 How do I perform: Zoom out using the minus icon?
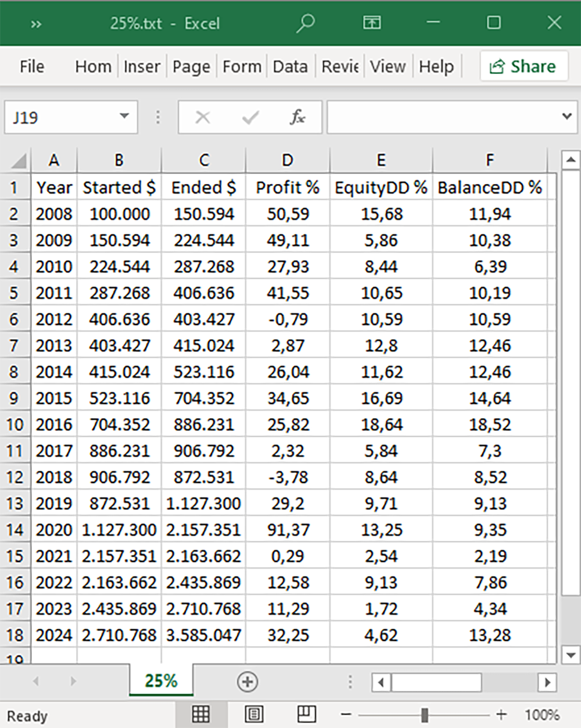pos(344,715)
